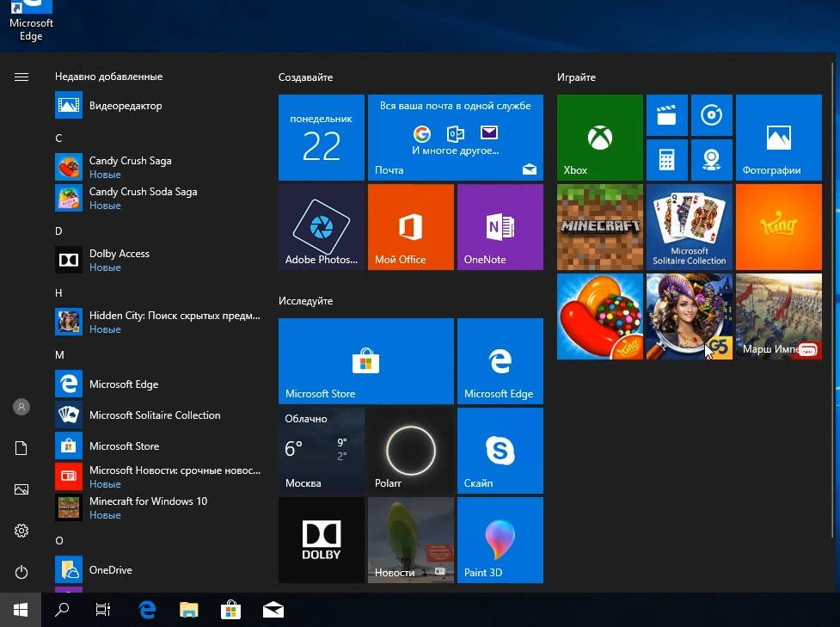Open the Мой Office tile
840x627 pixels.
coord(410,227)
